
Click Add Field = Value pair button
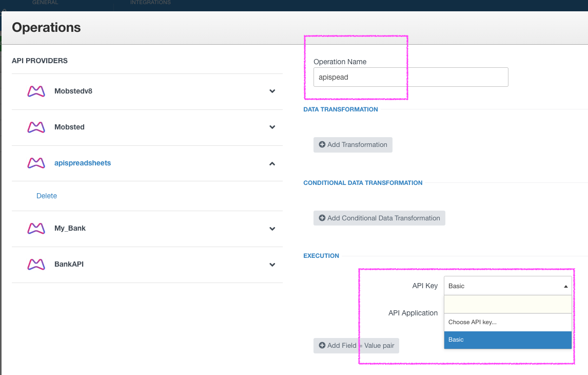coord(356,346)
